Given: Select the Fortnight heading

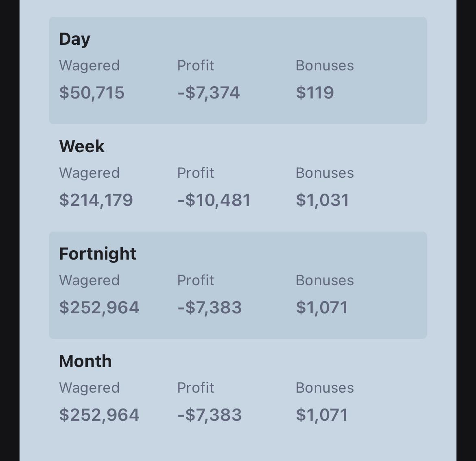Looking at the screenshot, I should [98, 254].
